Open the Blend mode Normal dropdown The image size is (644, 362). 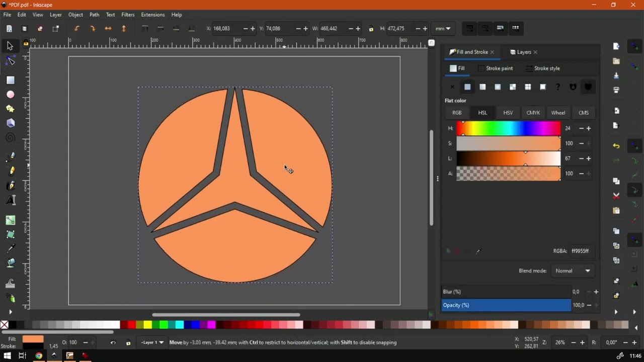(x=573, y=271)
